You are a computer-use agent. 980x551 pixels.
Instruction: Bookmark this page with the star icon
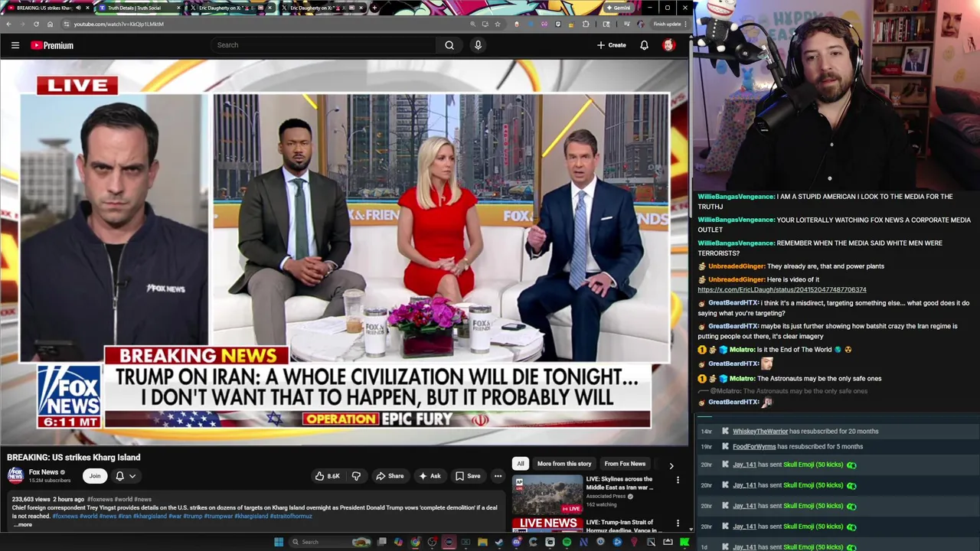coord(498,24)
